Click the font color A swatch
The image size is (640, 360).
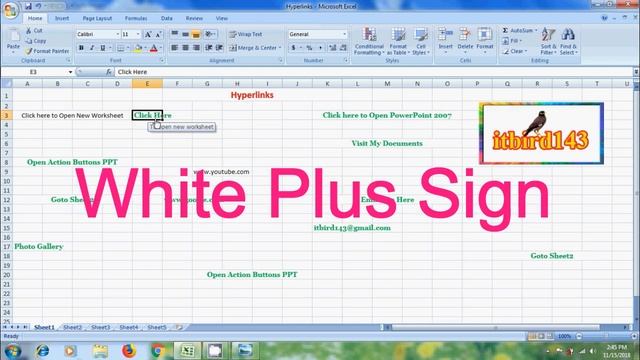tap(154, 48)
